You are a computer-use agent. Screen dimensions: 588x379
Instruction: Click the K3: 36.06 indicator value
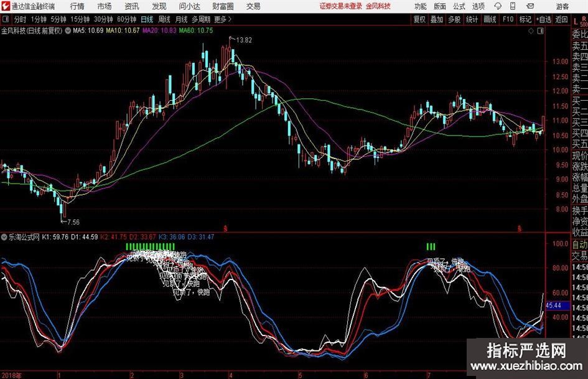172,237
